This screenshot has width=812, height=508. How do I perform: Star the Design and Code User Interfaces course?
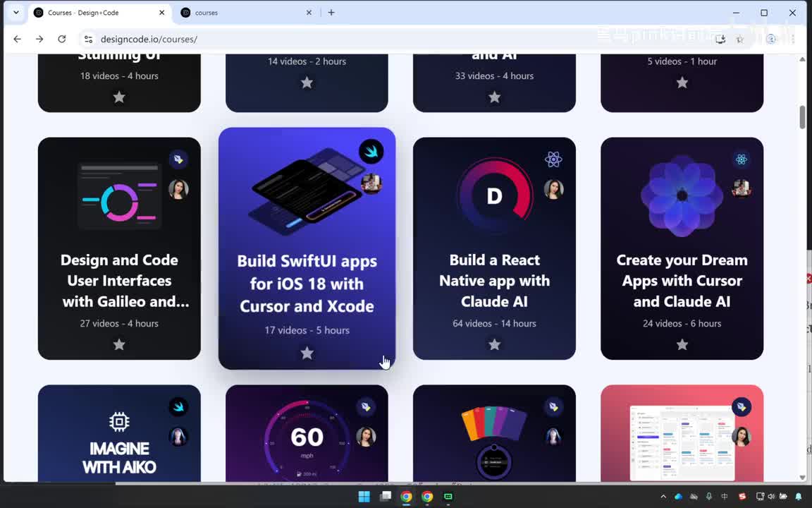[x=119, y=344]
